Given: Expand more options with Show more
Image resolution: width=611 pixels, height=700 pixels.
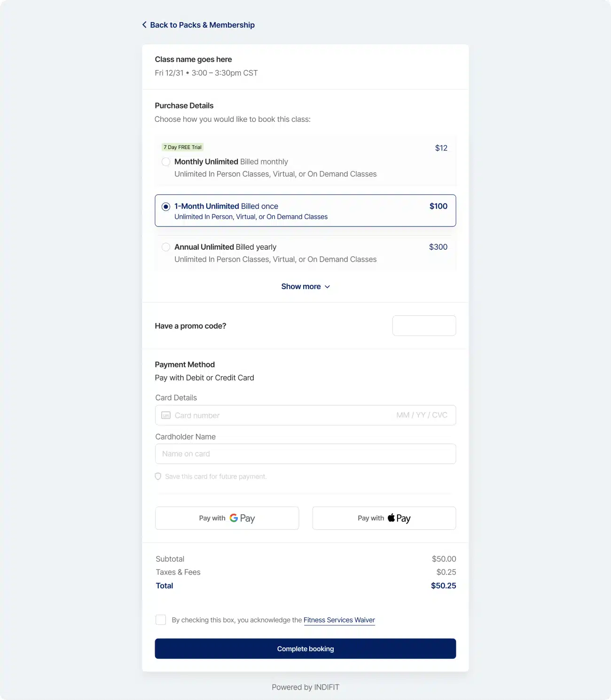Looking at the screenshot, I should pos(301,286).
